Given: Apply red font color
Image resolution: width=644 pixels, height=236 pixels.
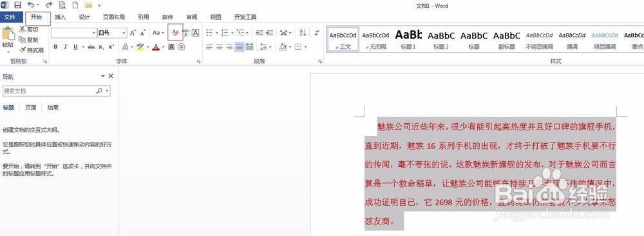Looking at the screenshot, I should point(156,47).
